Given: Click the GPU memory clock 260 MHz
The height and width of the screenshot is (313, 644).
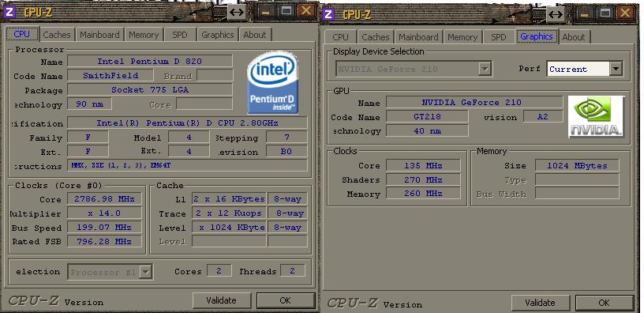Looking at the screenshot, I should (x=423, y=194).
